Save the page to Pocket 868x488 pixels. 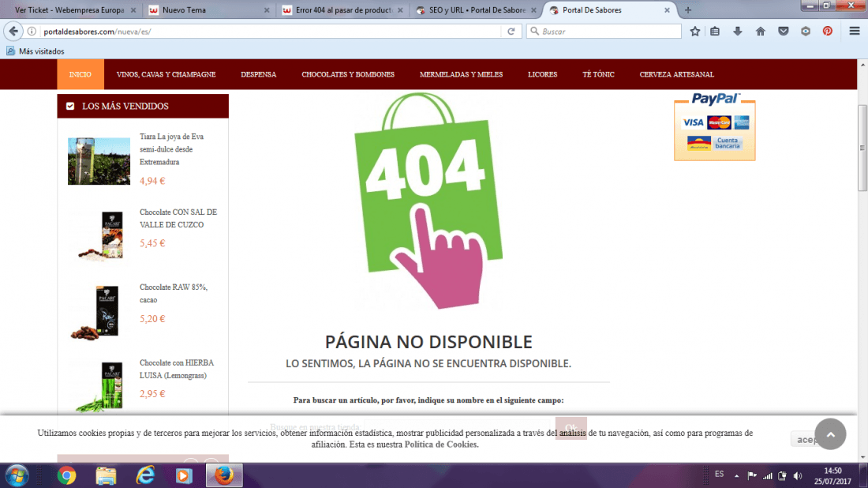tap(783, 32)
